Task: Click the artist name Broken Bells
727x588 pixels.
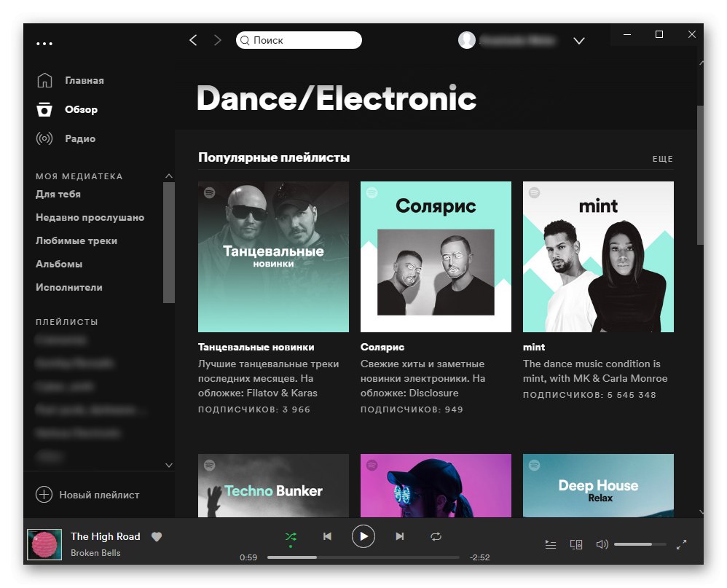Action: [x=95, y=553]
